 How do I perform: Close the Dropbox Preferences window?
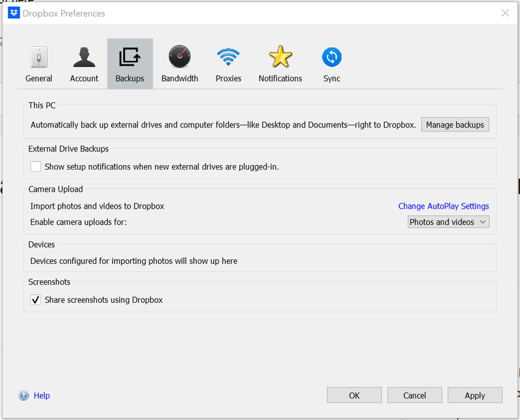coord(505,13)
